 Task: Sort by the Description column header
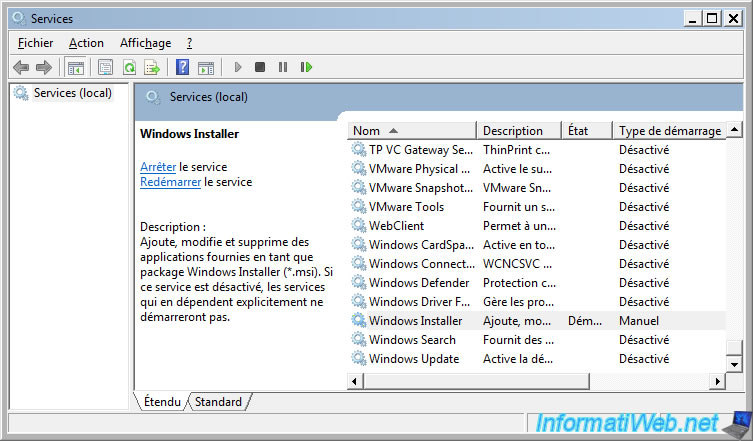519,131
